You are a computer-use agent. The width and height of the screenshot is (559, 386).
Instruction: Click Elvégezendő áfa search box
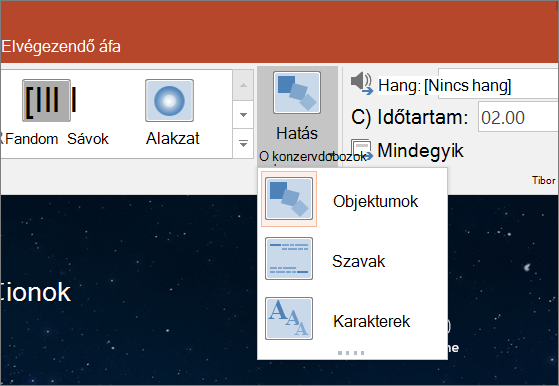click(x=61, y=46)
